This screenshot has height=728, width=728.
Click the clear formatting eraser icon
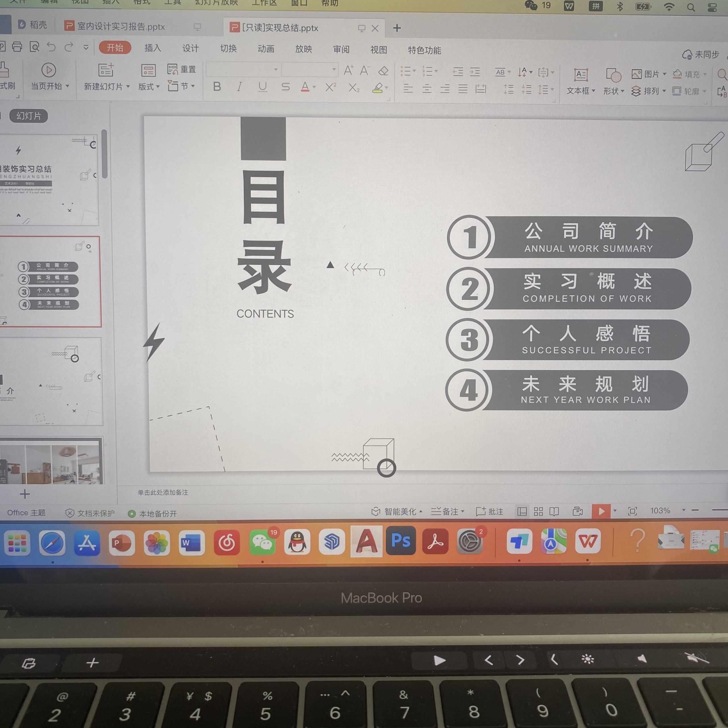point(383,71)
